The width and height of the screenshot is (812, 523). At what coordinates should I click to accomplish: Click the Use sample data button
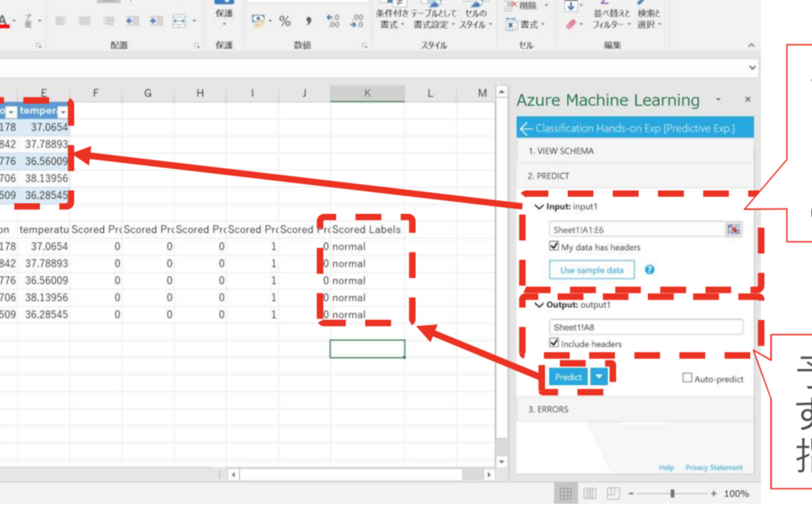click(592, 270)
